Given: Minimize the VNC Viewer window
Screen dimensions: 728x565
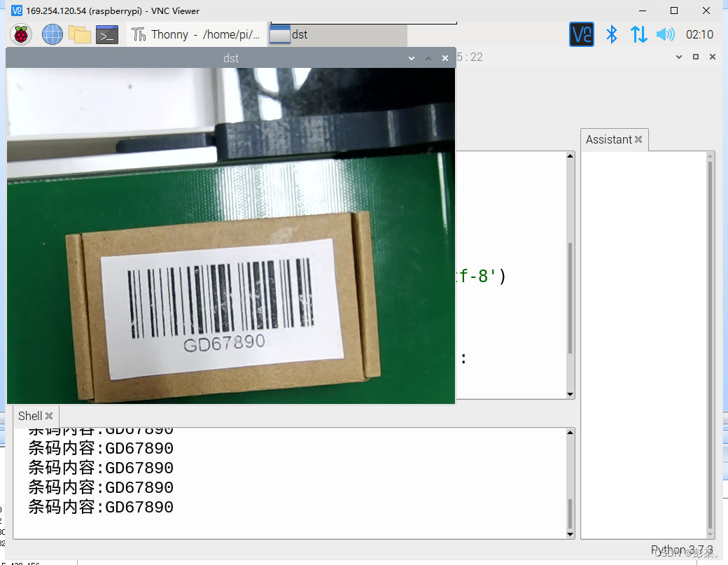Looking at the screenshot, I should click(x=643, y=11).
